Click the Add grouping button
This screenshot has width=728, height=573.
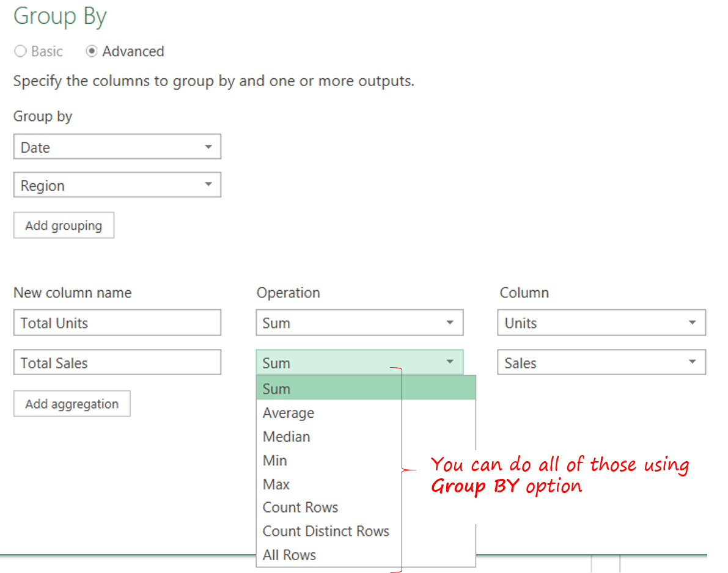pyautogui.click(x=64, y=225)
